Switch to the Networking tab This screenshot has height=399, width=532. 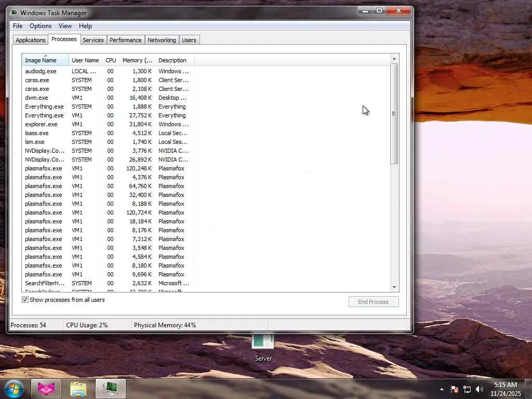coord(162,40)
